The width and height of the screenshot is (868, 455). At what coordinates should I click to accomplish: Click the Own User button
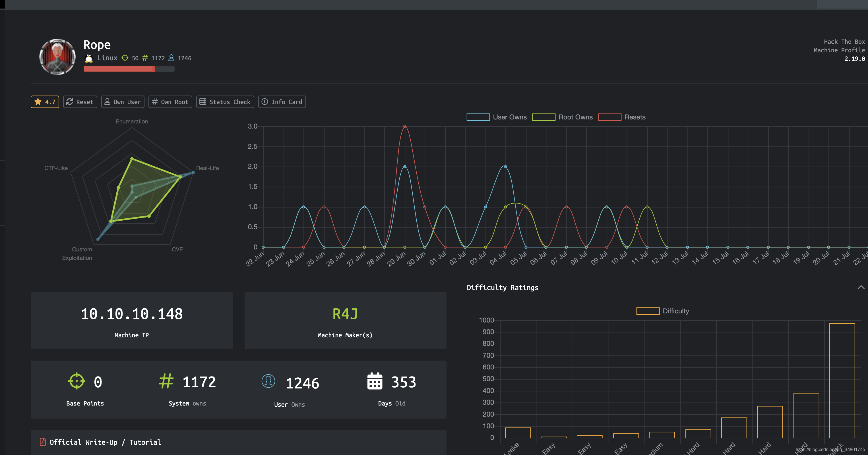pos(123,102)
